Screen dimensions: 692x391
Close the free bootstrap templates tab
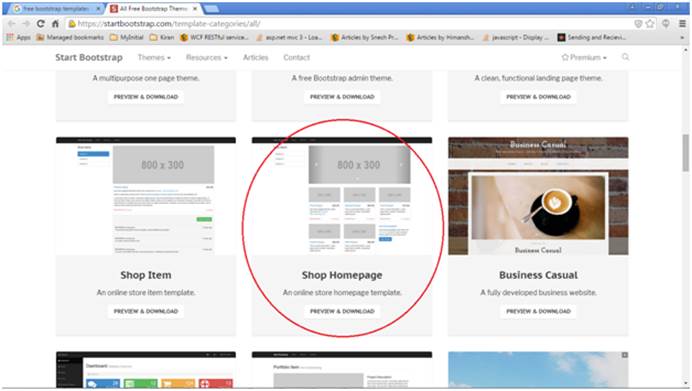(98, 8)
